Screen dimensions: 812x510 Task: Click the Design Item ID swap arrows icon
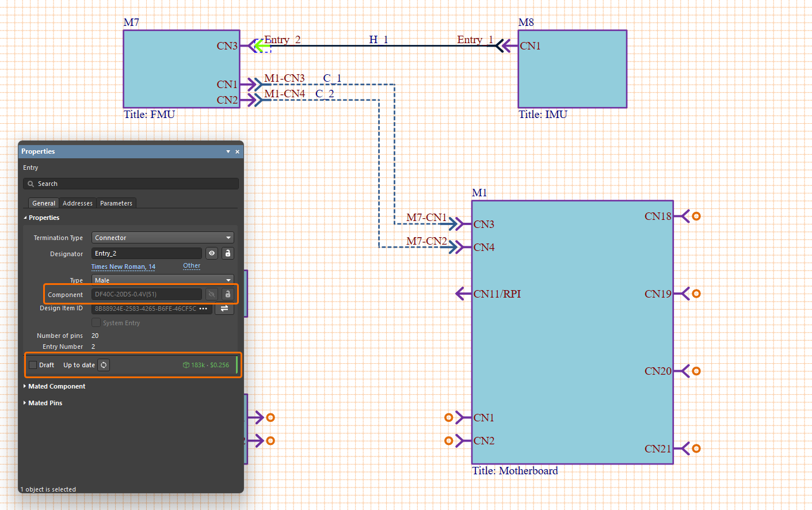click(x=224, y=309)
